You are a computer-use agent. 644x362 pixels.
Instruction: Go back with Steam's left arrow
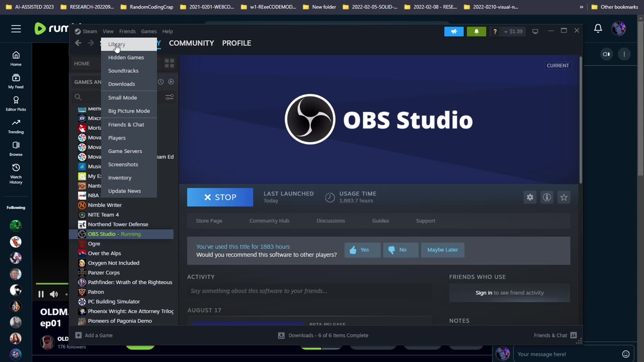click(78, 43)
